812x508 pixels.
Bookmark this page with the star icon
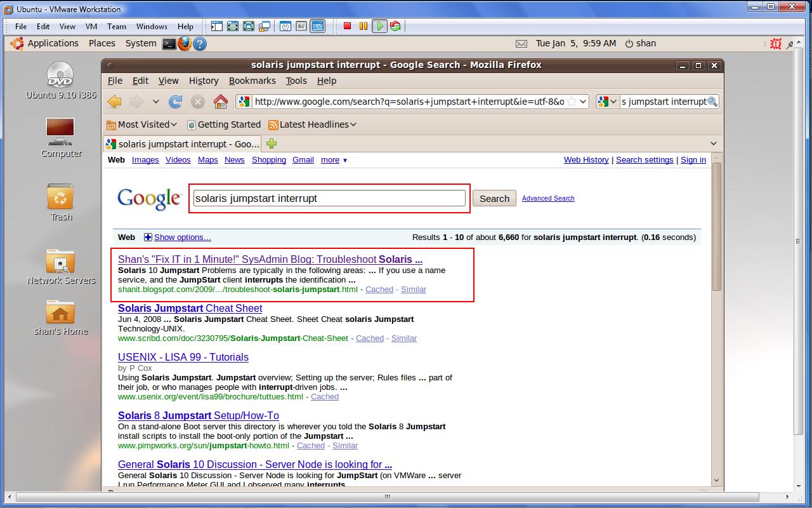[x=572, y=102]
